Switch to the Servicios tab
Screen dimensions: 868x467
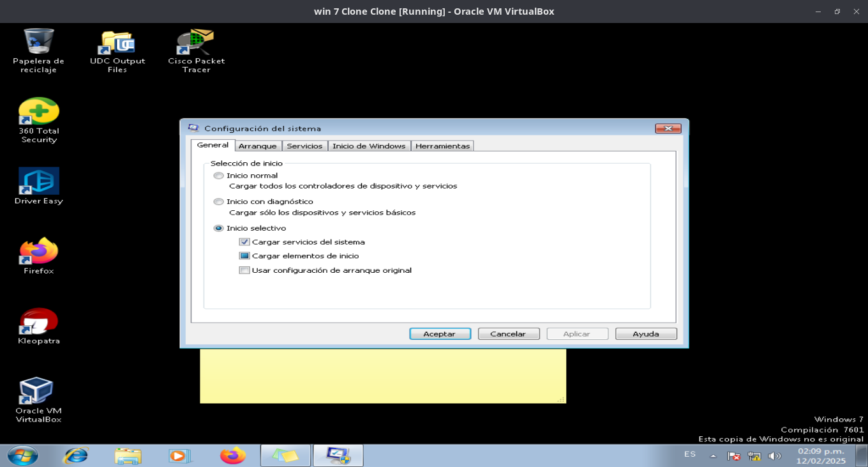click(x=304, y=146)
